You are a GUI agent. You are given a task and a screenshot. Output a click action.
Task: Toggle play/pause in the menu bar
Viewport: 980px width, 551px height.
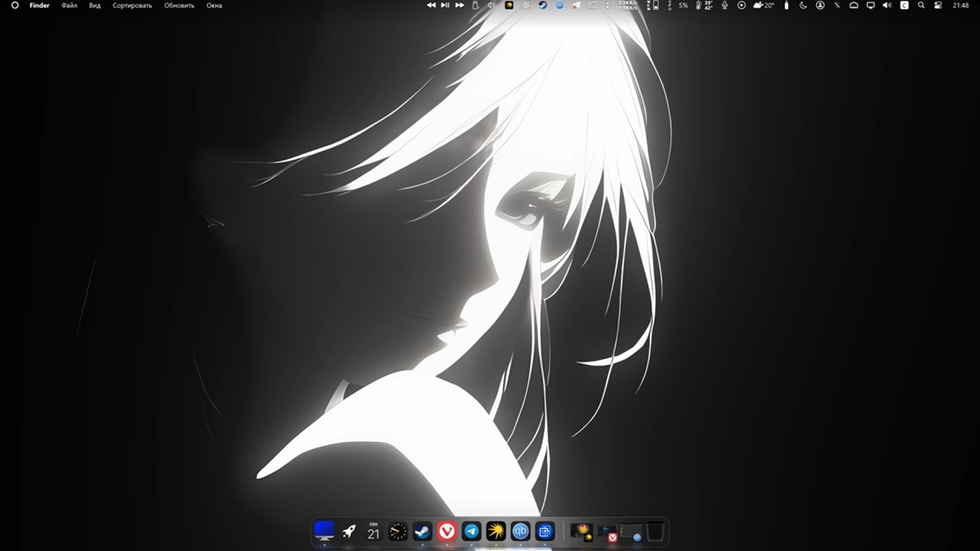(x=445, y=5)
